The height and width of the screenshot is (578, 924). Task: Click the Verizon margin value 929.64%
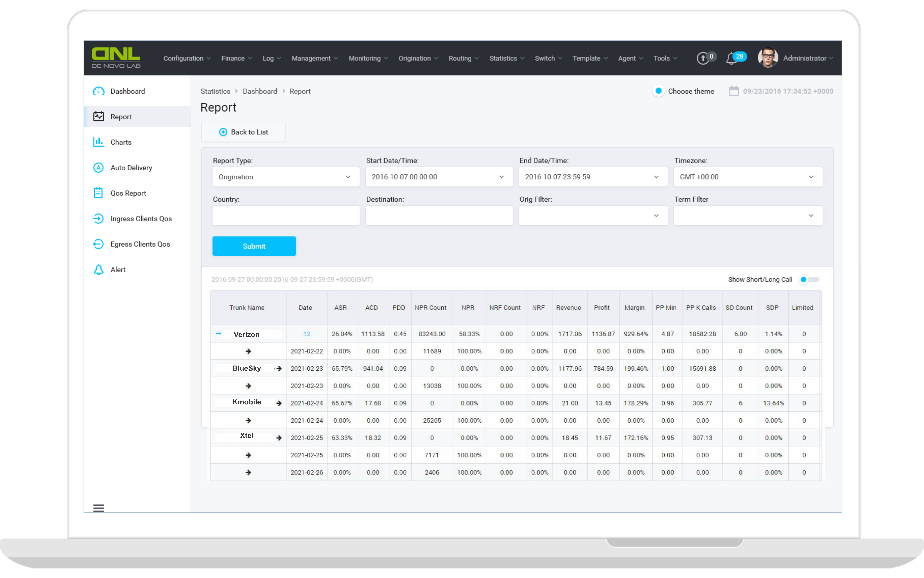pyautogui.click(x=636, y=334)
